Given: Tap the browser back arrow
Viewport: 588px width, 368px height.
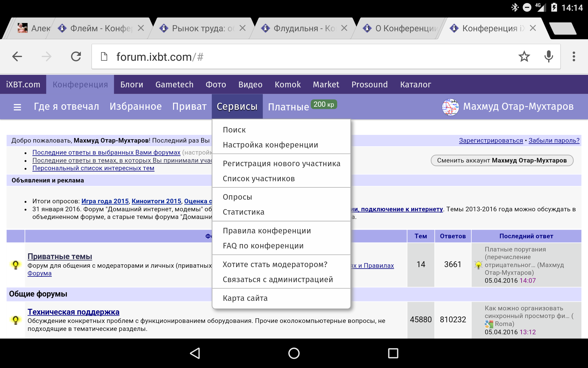Looking at the screenshot, I should click(x=17, y=56).
